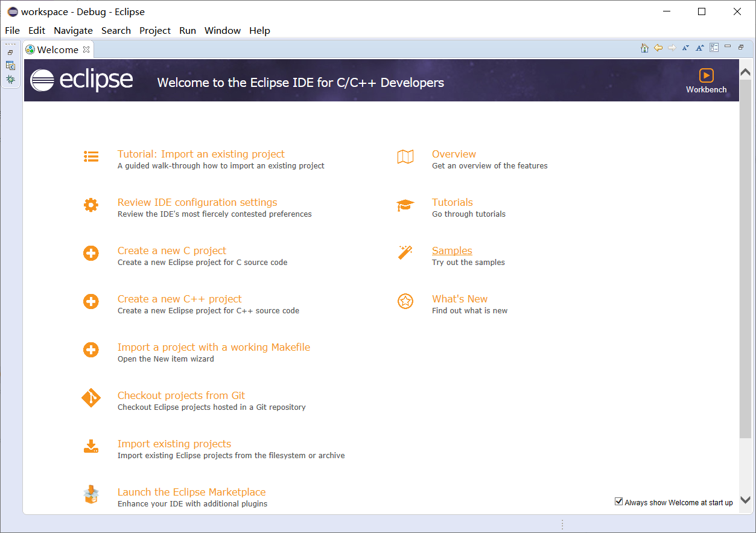Image resolution: width=756 pixels, height=533 pixels.
Task: Open the Overview link
Action: pos(454,154)
